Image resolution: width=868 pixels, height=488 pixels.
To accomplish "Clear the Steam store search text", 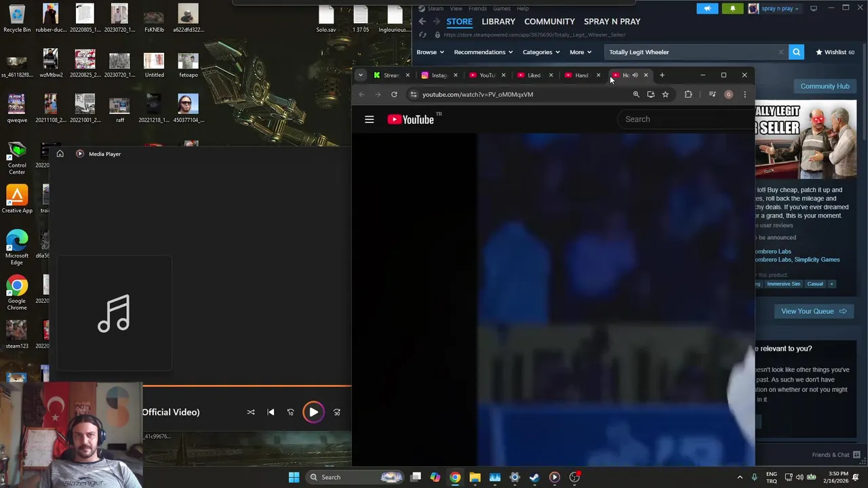I will point(781,52).
